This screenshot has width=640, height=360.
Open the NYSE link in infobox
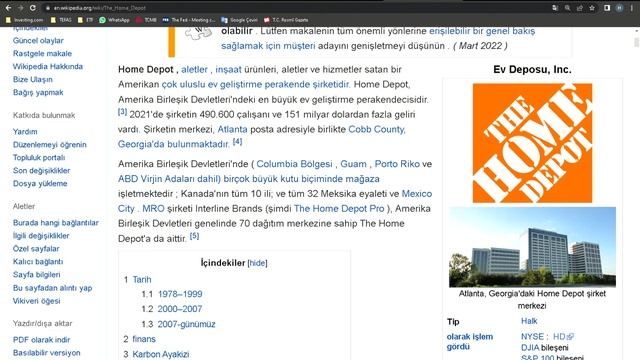point(532,337)
